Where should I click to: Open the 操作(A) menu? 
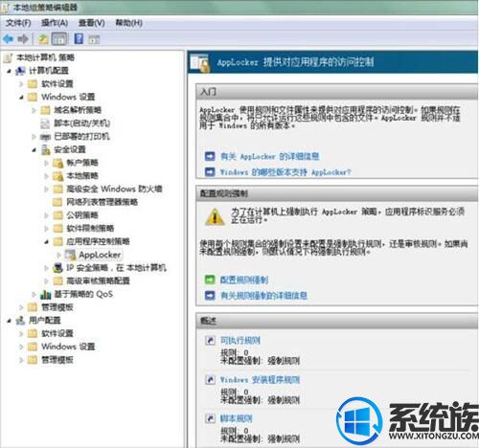55,23
